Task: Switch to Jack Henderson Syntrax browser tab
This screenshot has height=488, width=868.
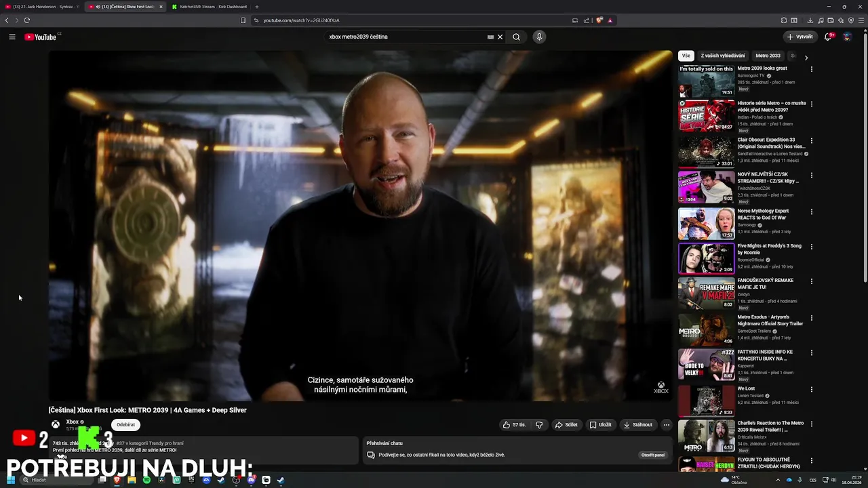Action: [x=42, y=7]
